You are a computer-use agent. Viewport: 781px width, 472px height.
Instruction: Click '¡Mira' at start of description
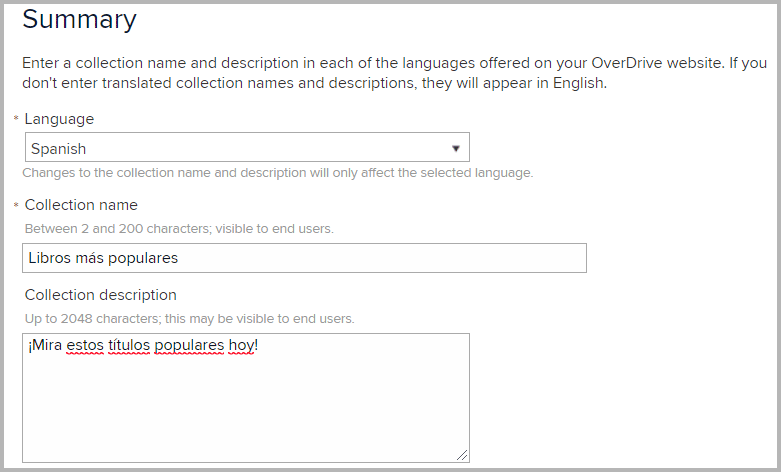45,345
